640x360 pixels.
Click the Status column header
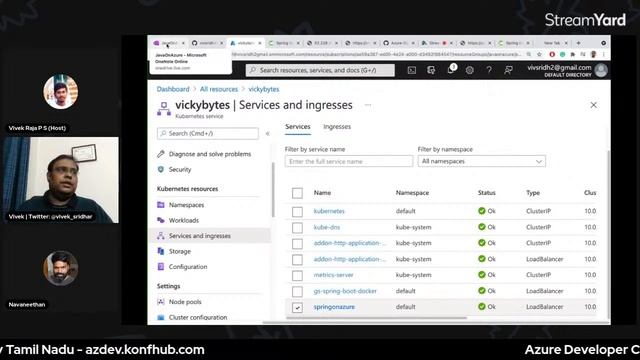(487, 193)
